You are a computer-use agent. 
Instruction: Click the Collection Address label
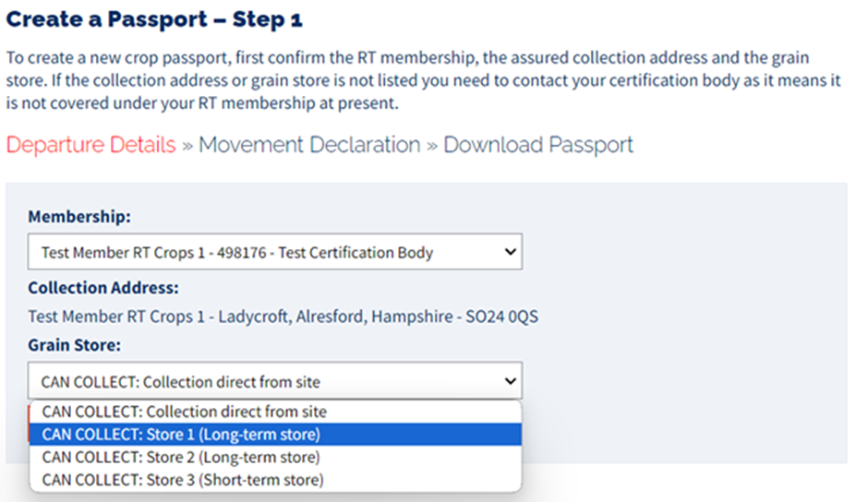[x=103, y=288]
